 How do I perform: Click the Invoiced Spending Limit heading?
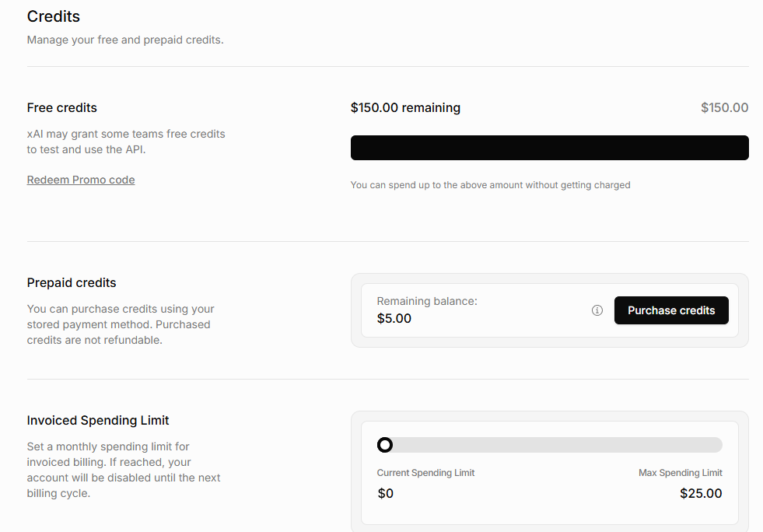tap(98, 421)
